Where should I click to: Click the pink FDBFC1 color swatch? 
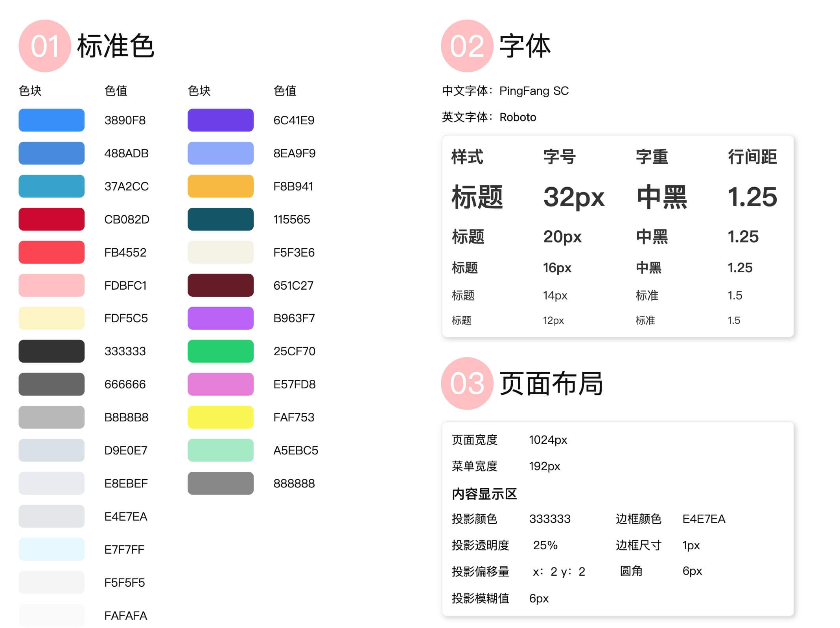click(51, 285)
